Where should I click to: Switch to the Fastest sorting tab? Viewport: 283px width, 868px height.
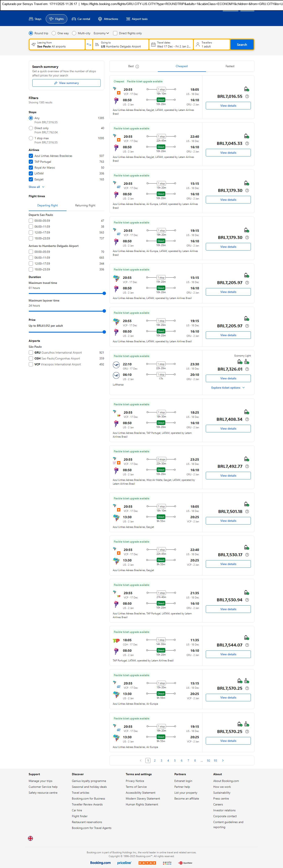click(230, 66)
